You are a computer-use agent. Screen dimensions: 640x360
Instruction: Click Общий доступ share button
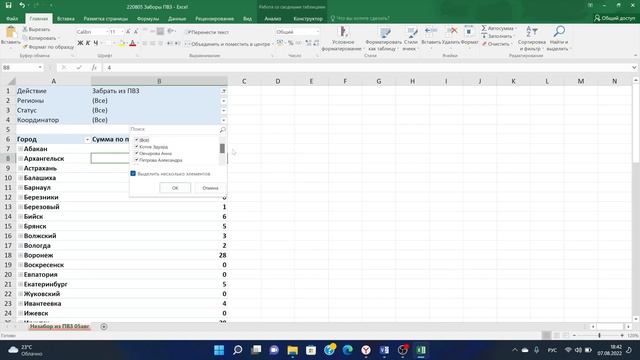tap(614, 18)
